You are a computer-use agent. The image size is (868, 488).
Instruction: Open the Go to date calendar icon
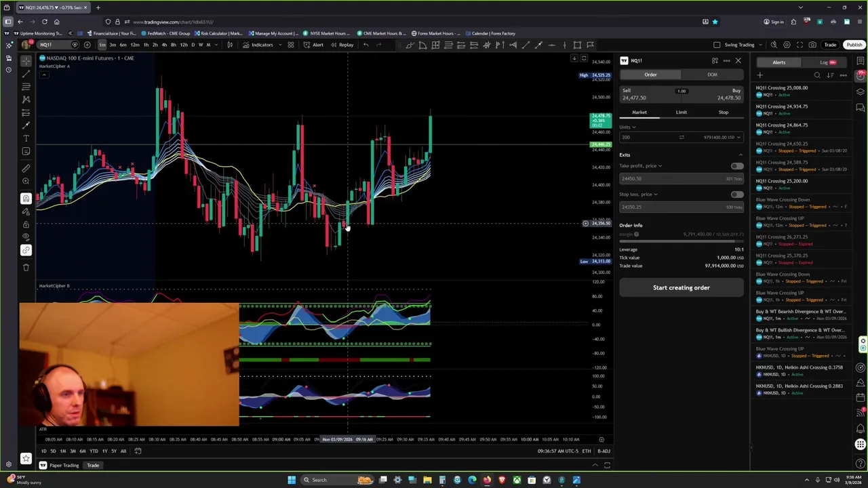138,451
